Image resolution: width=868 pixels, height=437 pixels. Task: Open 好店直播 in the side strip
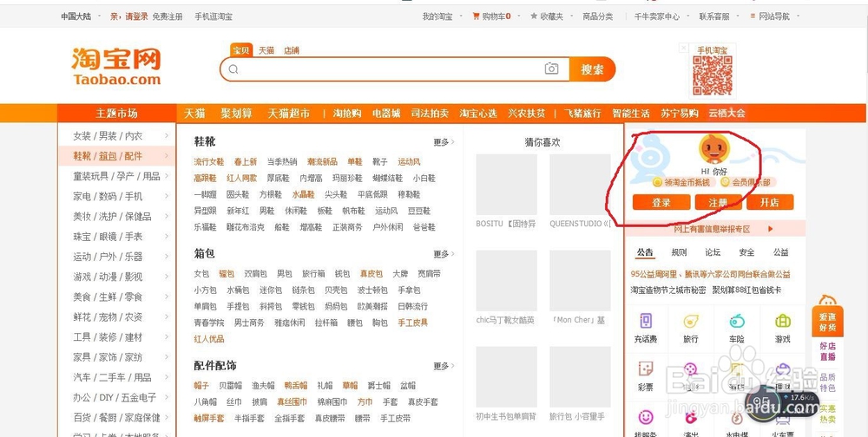827,351
